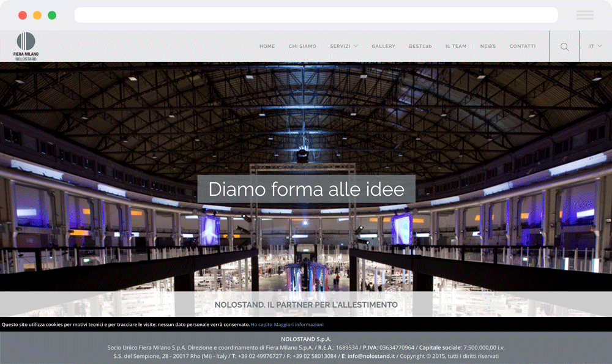Image resolution: width=612 pixels, height=364 pixels.
Task: Click Maggiori informazioni cookie link
Action: pos(299,324)
